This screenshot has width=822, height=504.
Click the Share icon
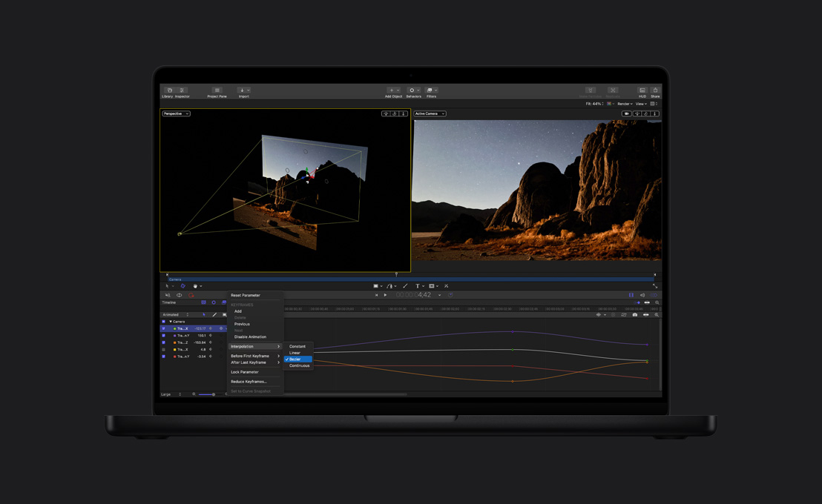655,90
